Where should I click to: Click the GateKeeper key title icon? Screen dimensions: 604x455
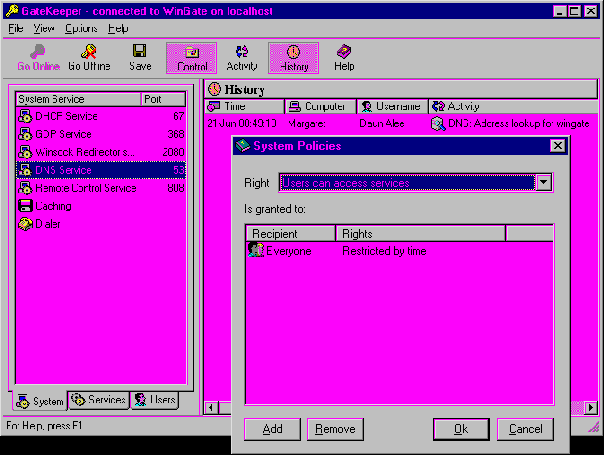click(12, 11)
